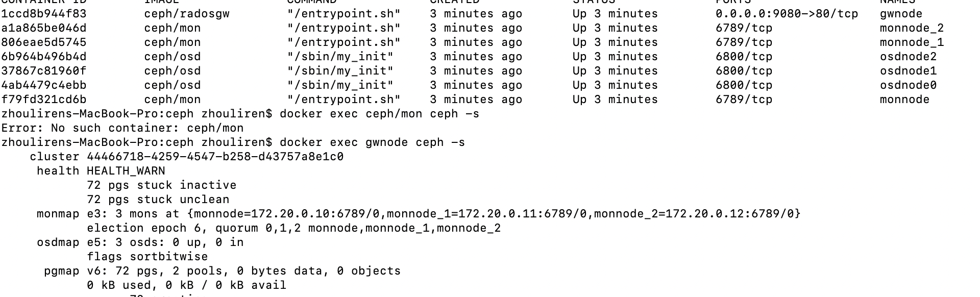
Task: Click the "docker exec gwnode ceph -s" command
Action: (x=372, y=142)
